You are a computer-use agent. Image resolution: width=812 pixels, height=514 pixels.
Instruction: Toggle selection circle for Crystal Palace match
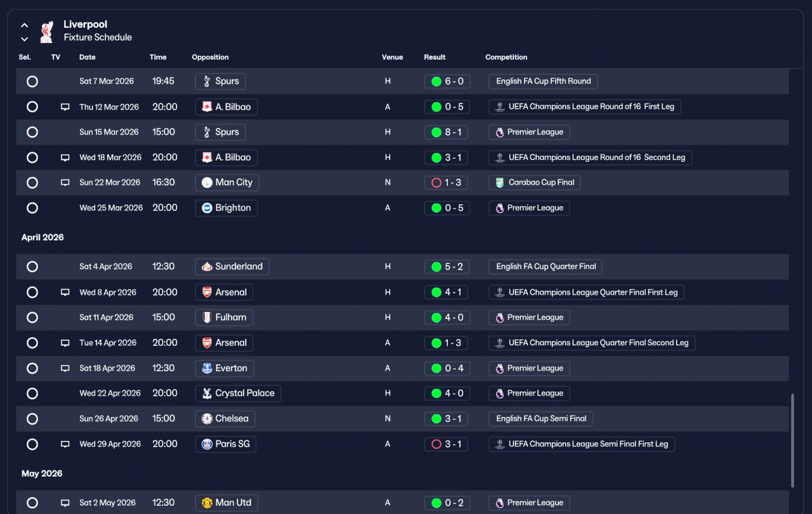coord(32,393)
